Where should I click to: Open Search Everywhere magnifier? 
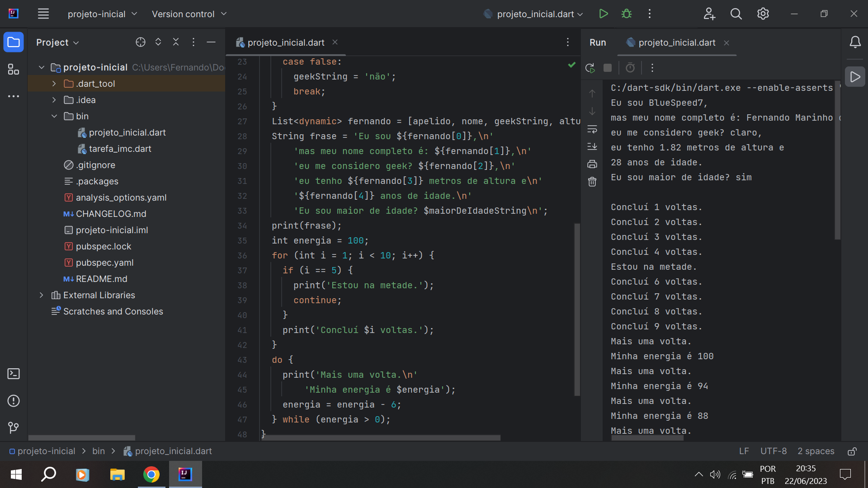[x=736, y=14]
